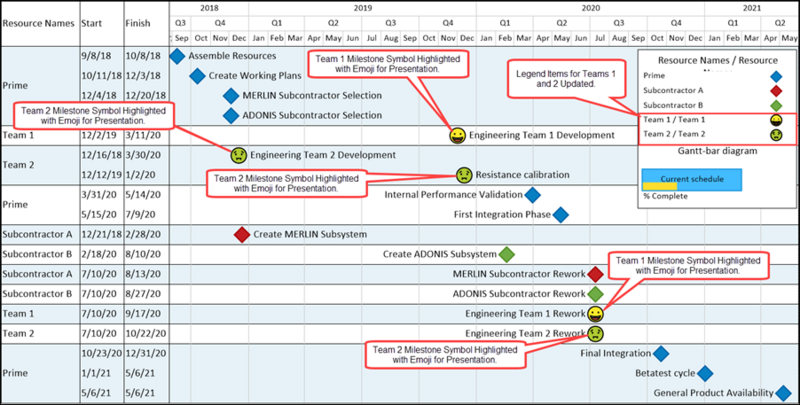
Task: Click the Subcontractor A row label starting 12/21/18
Action: (37, 235)
